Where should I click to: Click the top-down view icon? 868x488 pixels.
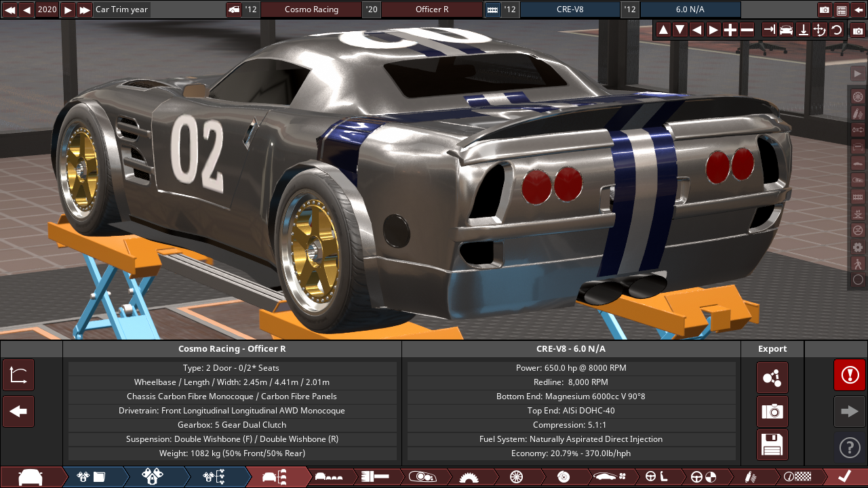pyautogui.click(x=803, y=30)
